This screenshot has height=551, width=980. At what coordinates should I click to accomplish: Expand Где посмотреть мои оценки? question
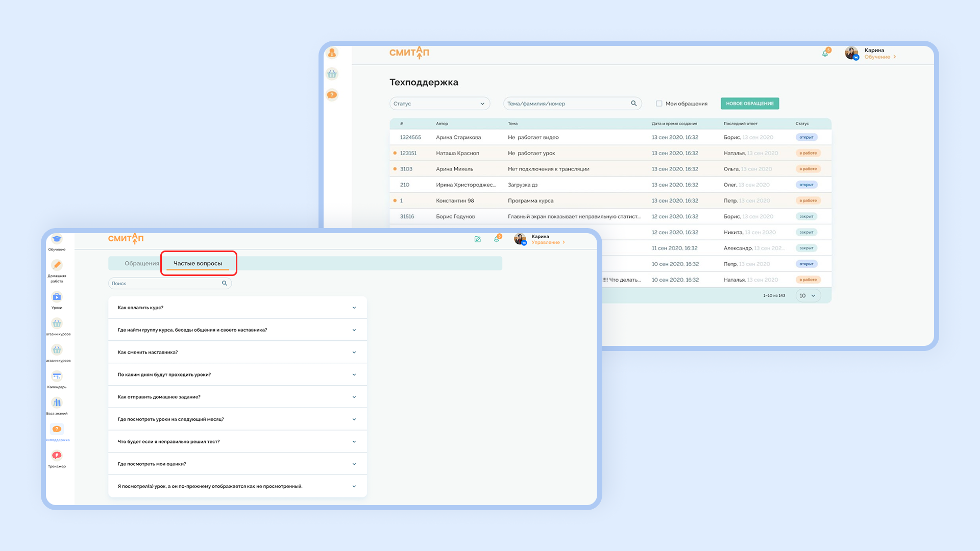[x=237, y=464]
